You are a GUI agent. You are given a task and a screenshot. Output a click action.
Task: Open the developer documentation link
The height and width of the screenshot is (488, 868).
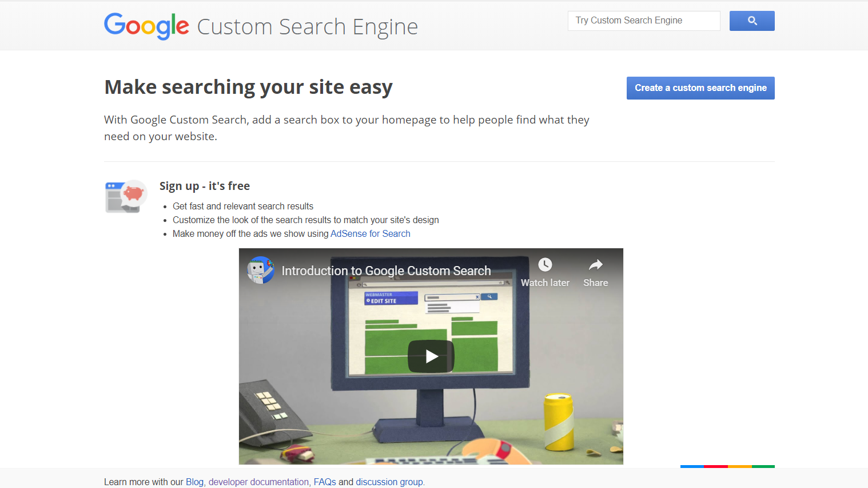click(258, 482)
